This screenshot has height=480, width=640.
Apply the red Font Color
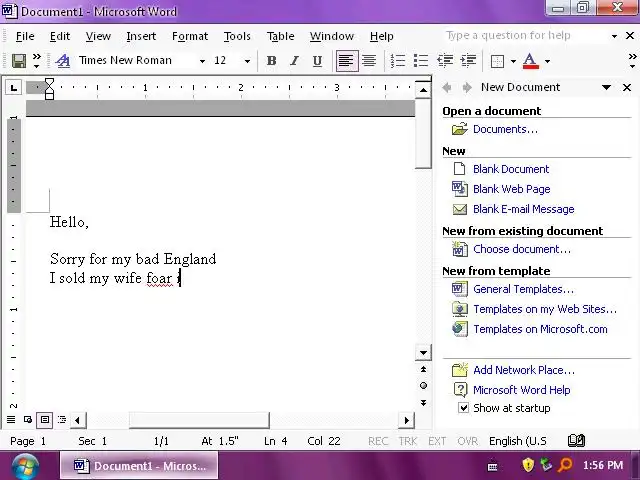coord(530,61)
